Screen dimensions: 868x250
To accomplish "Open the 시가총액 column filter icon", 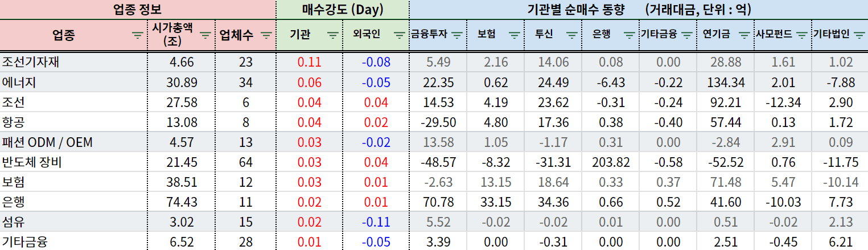I will (205, 35).
